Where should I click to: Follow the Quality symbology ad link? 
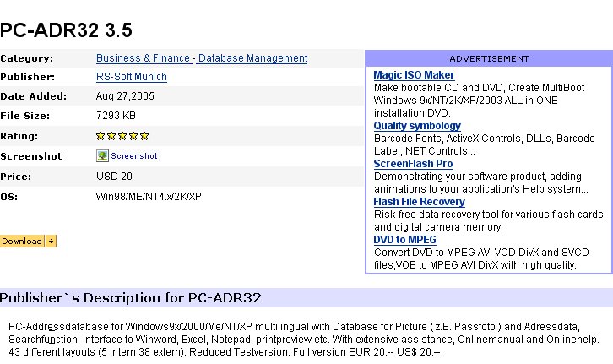(417, 126)
